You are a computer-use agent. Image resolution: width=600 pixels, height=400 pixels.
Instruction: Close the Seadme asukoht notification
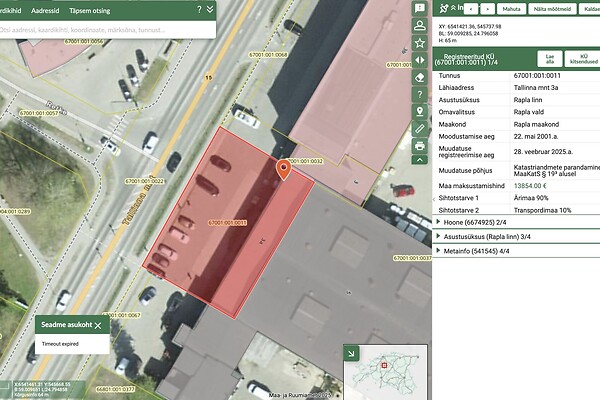(96, 326)
